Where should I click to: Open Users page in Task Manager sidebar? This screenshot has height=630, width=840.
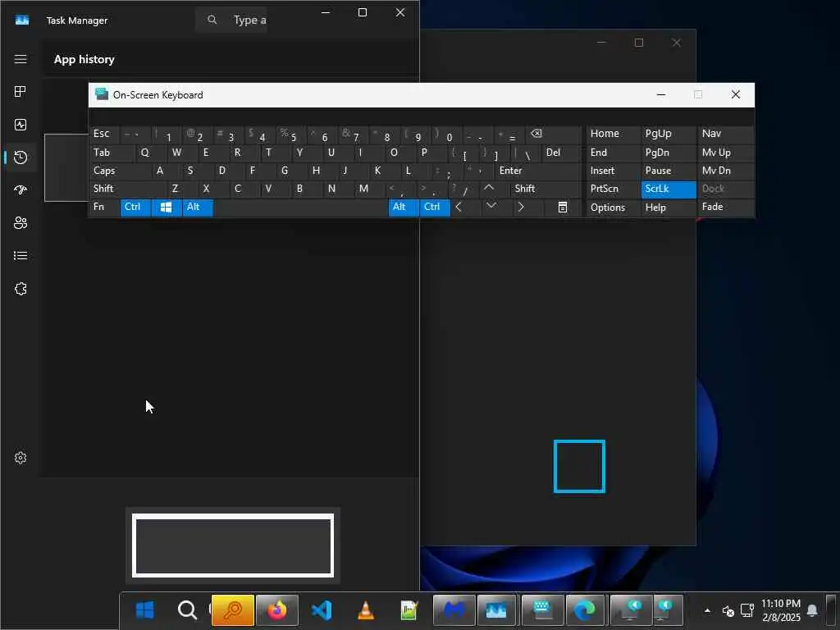[21, 223]
